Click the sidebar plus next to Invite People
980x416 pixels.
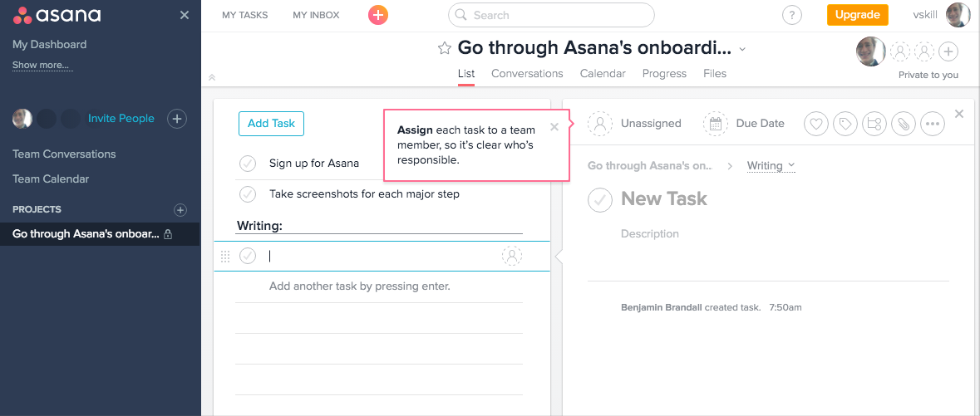[x=177, y=119]
